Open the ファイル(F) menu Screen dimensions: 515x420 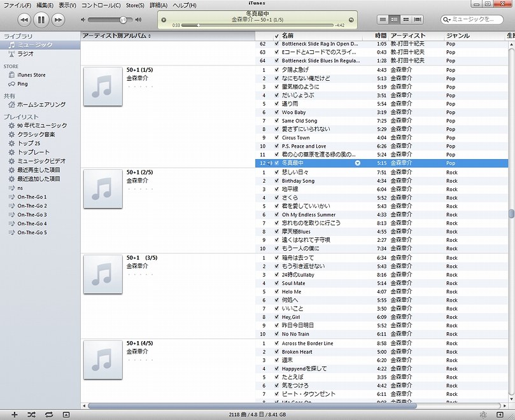click(x=17, y=5)
